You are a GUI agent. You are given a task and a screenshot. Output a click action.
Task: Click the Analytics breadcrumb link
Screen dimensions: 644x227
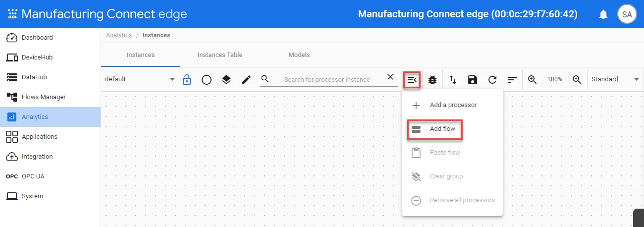119,35
